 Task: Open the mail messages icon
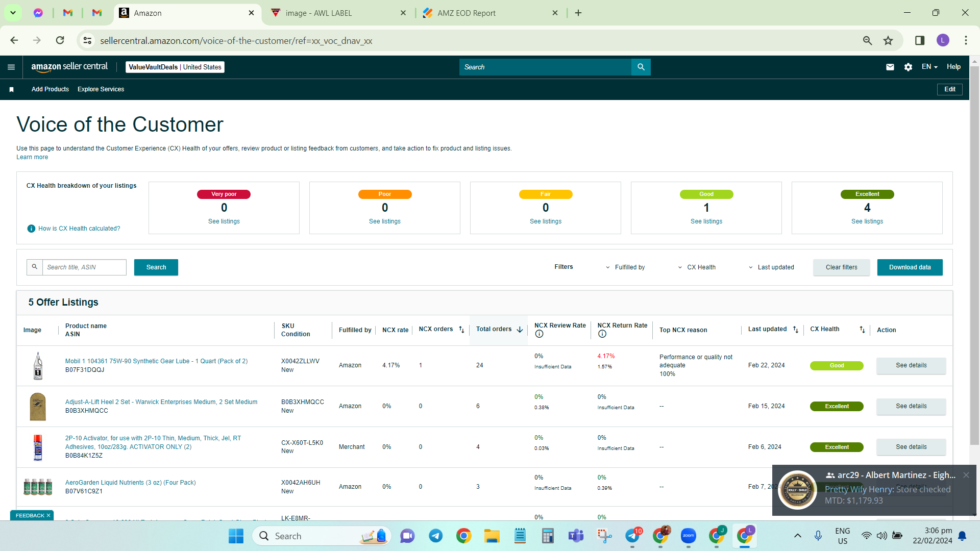click(890, 67)
